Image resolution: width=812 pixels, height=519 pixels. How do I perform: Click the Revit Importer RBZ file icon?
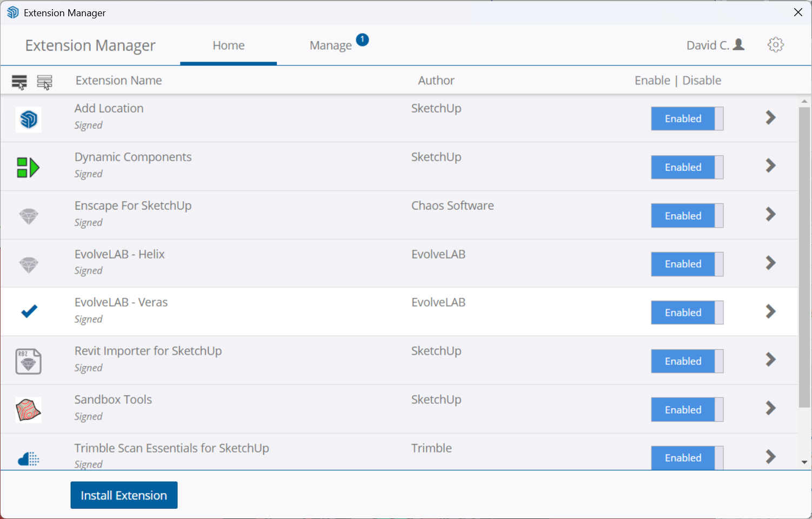29,361
